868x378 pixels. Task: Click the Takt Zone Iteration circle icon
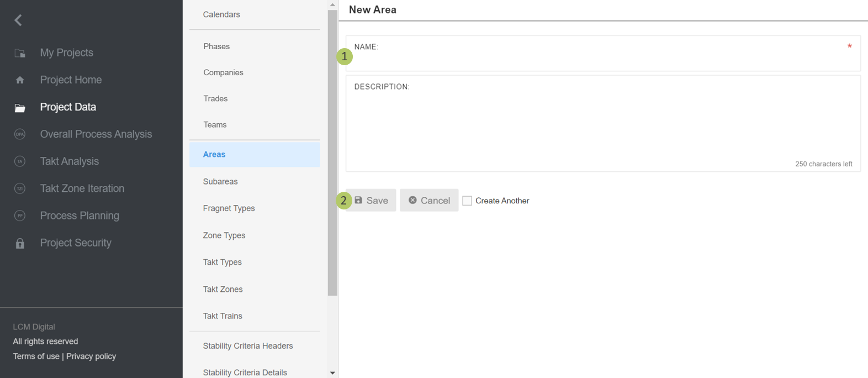point(20,188)
